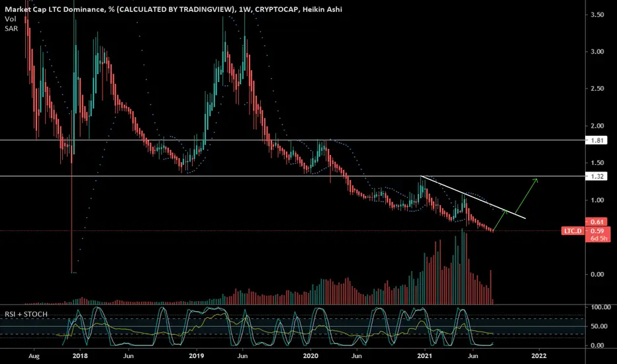Click the 100.00 RSI scale label
This screenshot has height=364, width=617.
pos(601,307)
